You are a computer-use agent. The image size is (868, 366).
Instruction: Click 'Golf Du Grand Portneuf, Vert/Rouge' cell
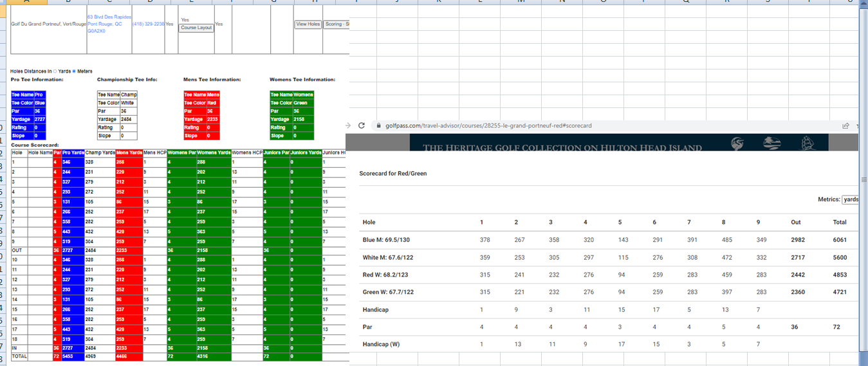click(x=48, y=24)
